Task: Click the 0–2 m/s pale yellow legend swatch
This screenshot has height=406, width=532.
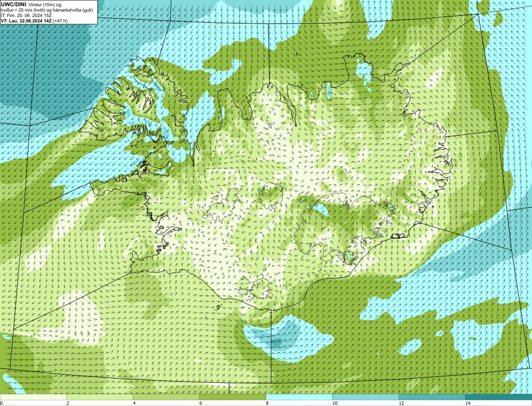Action: (33, 397)
